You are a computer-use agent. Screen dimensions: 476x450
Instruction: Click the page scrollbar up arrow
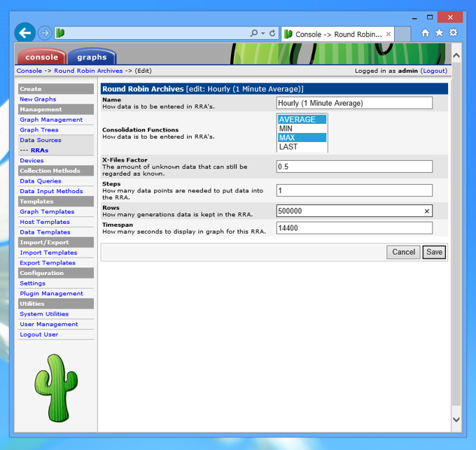456,55
